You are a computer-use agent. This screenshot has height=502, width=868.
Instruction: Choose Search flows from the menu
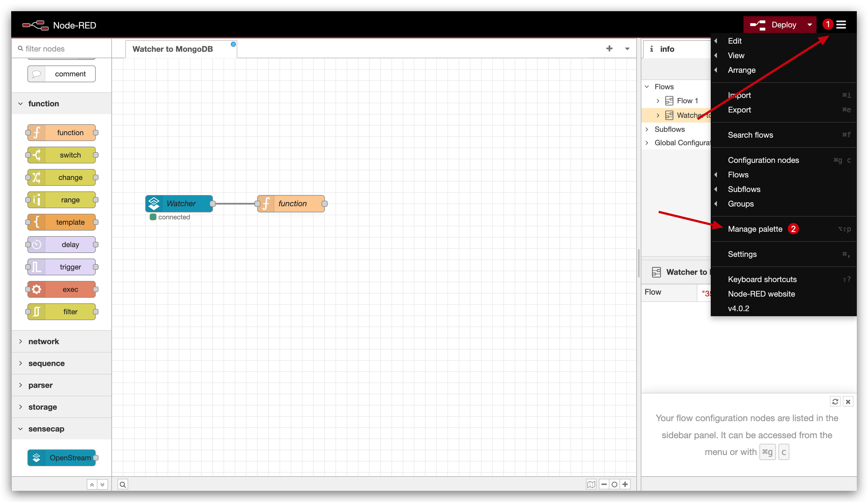783,135
